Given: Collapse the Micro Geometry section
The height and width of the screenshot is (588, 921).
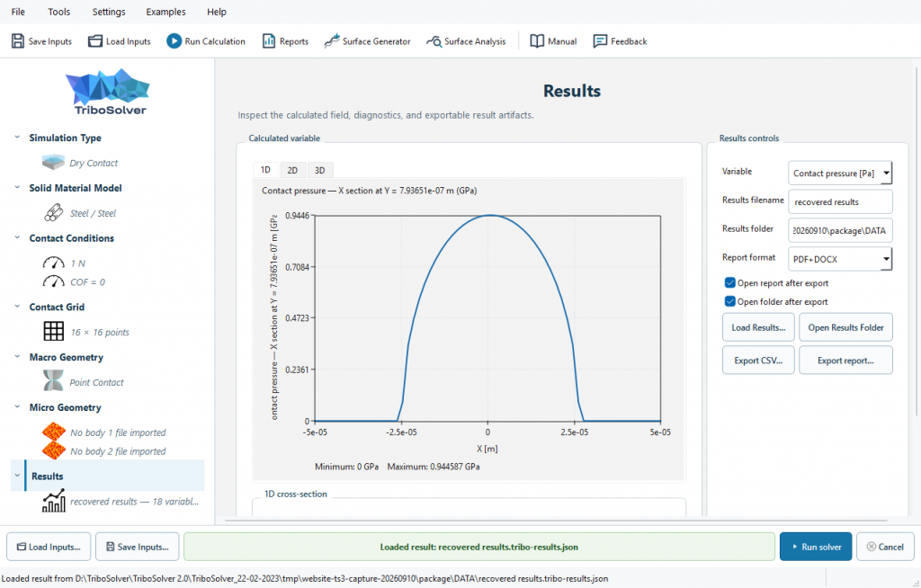Looking at the screenshot, I should coord(17,407).
